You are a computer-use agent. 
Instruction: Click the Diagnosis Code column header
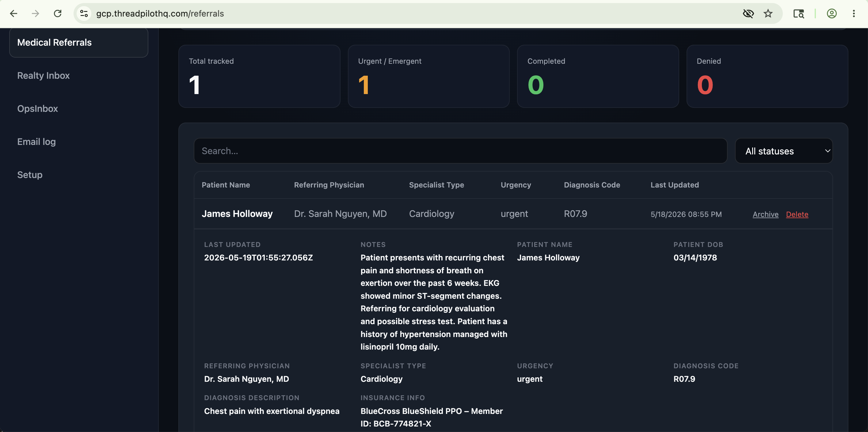(592, 185)
